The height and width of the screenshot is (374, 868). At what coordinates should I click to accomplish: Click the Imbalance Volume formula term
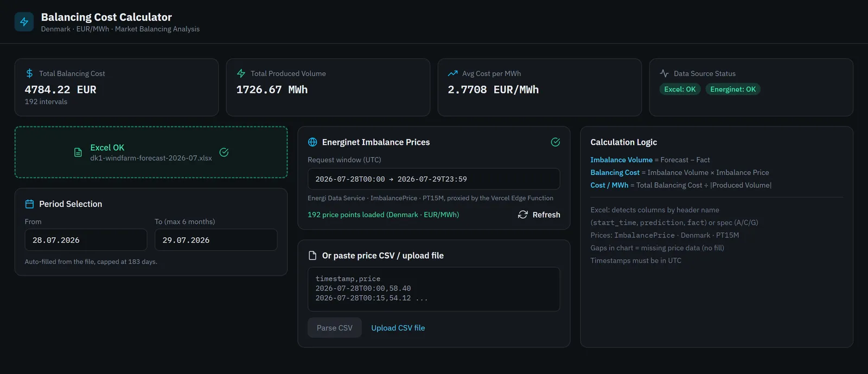point(621,160)
